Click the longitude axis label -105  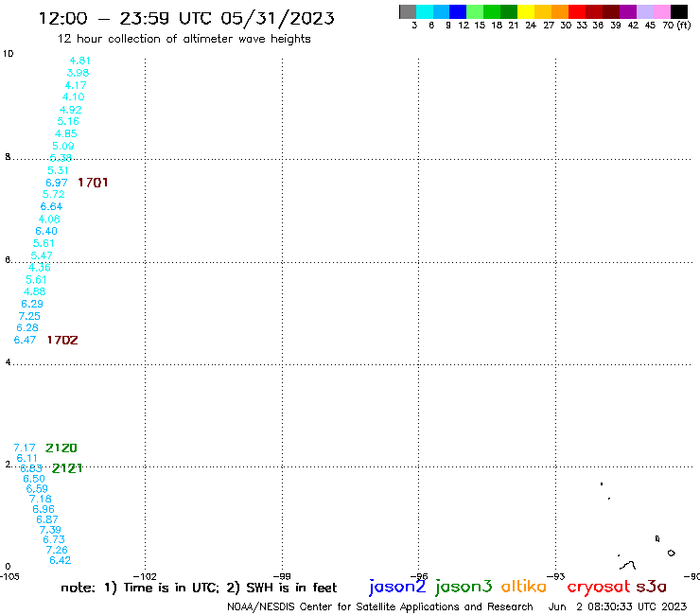click(x=9, y=576)
